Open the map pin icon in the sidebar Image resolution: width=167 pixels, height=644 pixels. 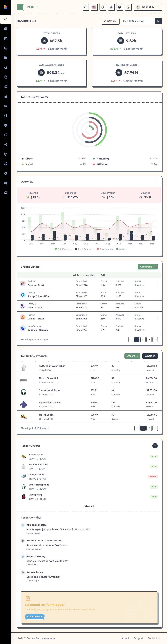pos(6,174)
